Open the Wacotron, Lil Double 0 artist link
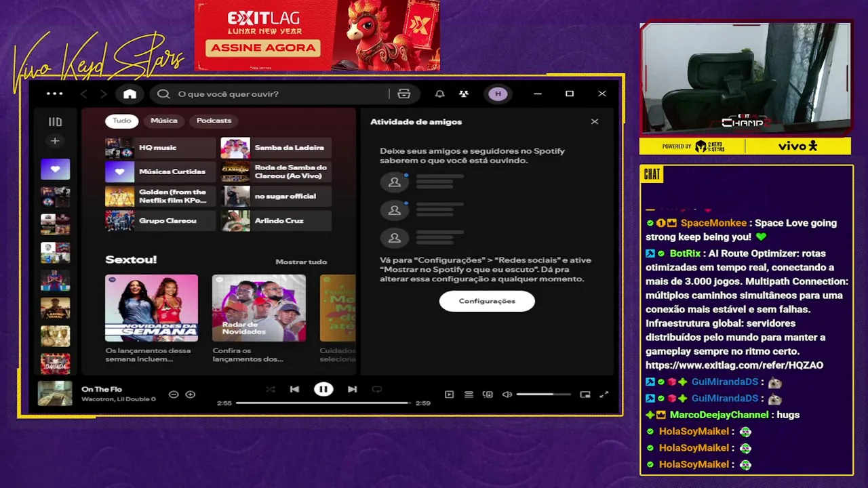Image resolution: width=868 pixels, height=488 pixels. 119,399
